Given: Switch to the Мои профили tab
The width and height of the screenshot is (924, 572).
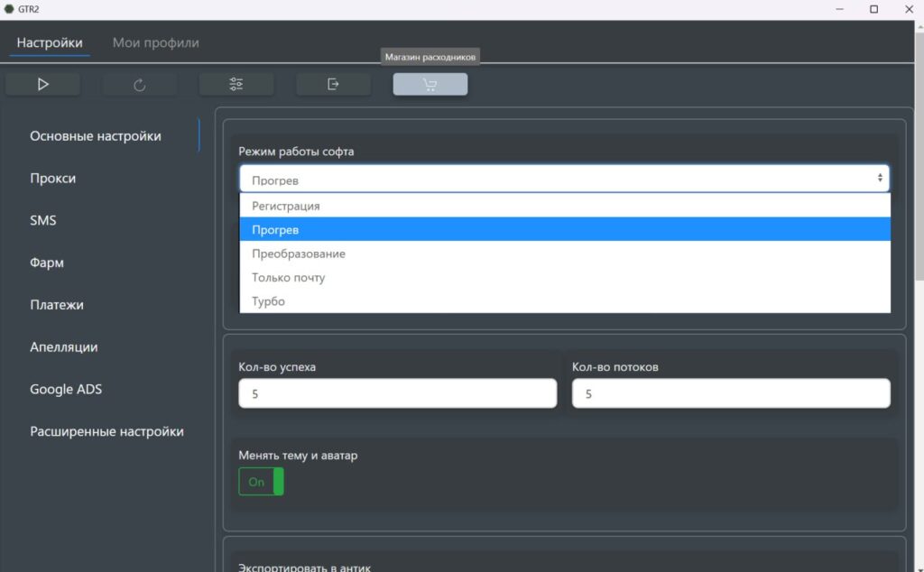Looking at the screenshot, I should pyautogui.click(x=155, y=42).
